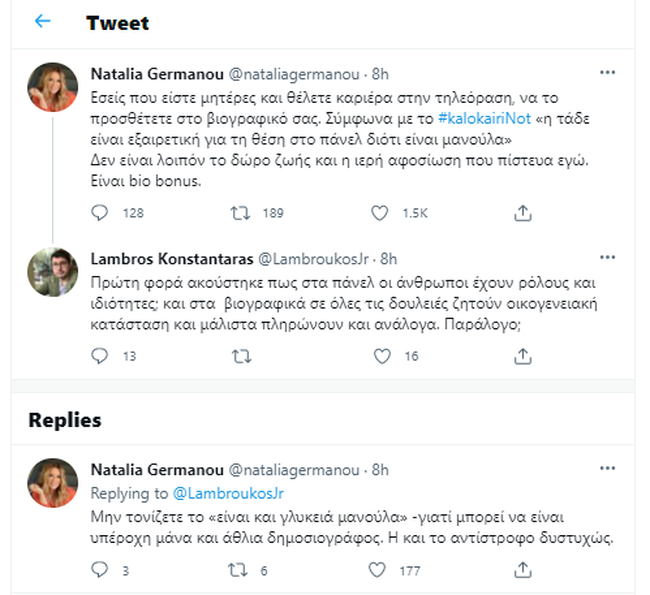The height and width of the screenshot is (595, 650).
Task: Click the back arrow next to Tweet
Action: point(42,22)
